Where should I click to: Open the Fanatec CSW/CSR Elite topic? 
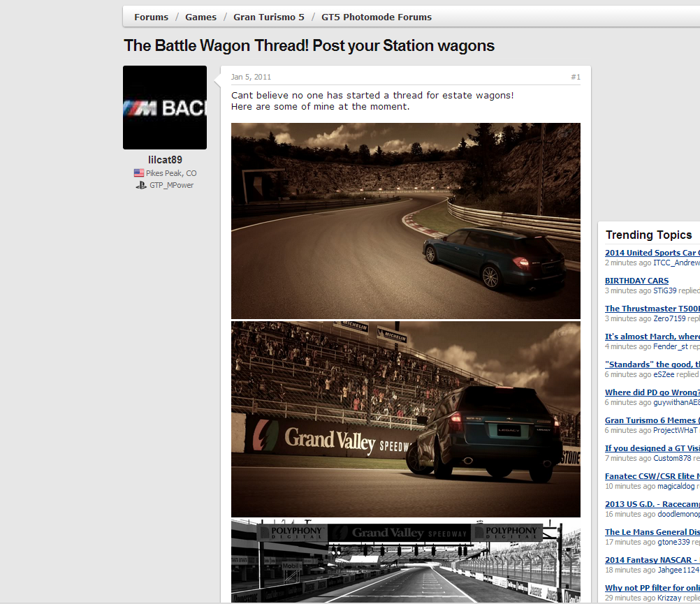coord(652,476)
